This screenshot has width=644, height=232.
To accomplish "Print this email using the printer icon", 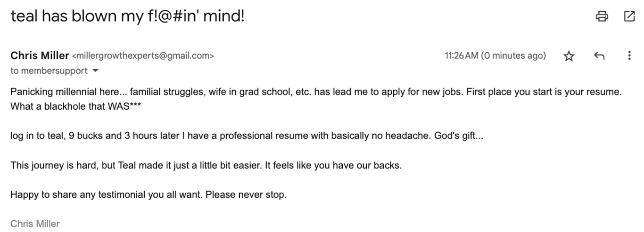I will tap(602, 16).
